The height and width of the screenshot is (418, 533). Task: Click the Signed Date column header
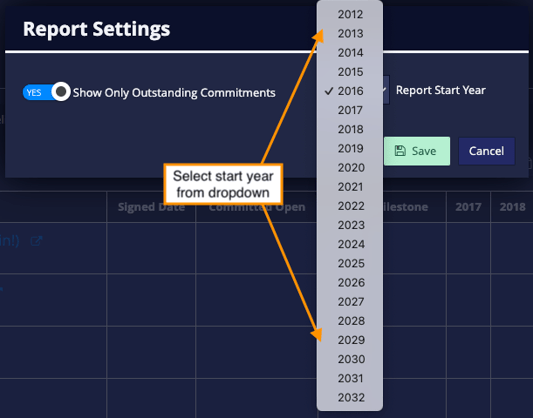[x=151, y=207]
